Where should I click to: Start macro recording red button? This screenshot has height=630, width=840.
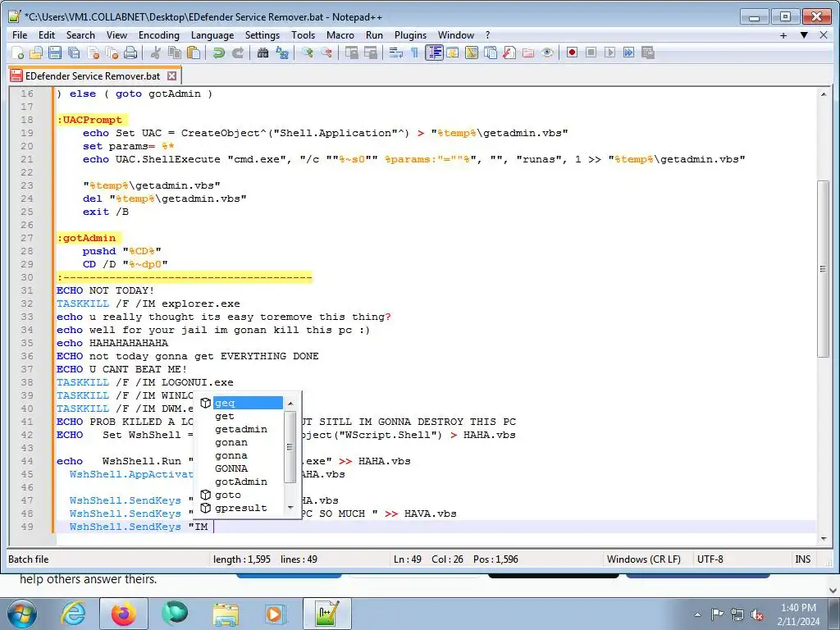tap(572, 52)
